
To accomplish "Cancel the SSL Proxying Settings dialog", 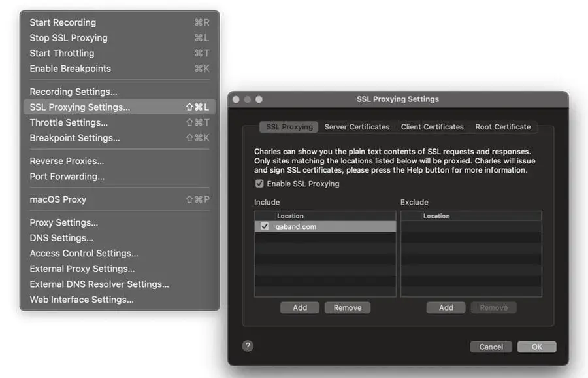I will pyautogui.click(x=491, y=347).
